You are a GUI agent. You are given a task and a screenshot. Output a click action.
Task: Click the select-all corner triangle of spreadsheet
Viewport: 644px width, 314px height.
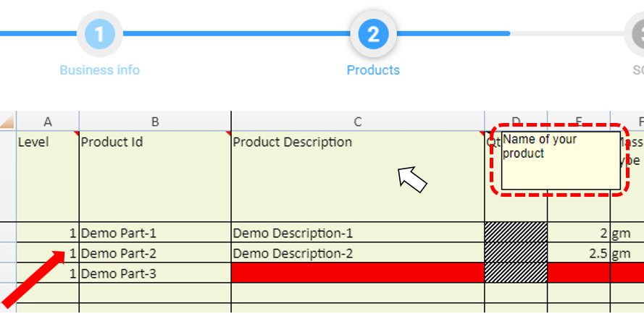pos(8,122)
